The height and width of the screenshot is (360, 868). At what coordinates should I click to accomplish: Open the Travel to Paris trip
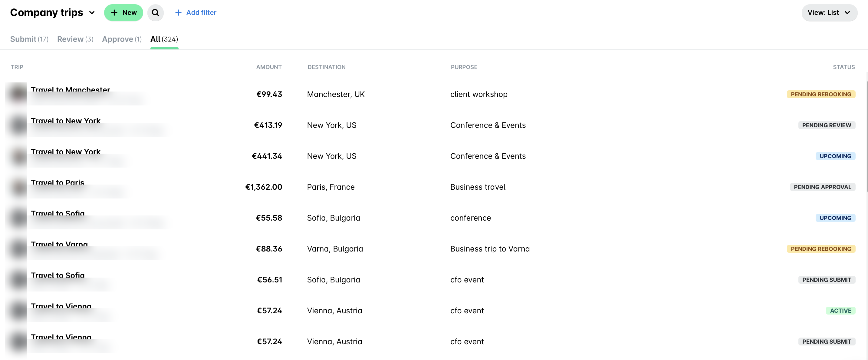pyautogui.click(x=58, y=182)
